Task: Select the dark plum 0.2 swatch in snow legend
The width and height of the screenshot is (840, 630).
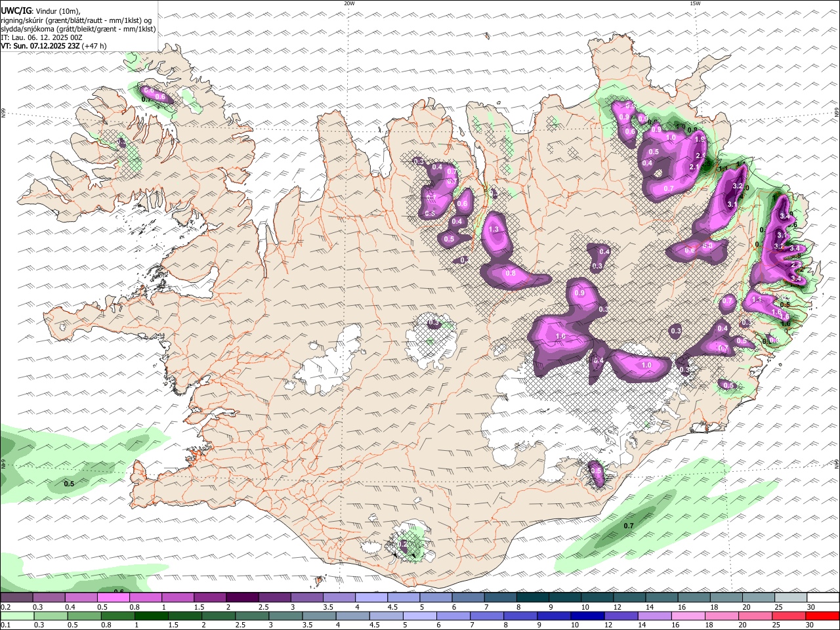Action: point(16,598)
